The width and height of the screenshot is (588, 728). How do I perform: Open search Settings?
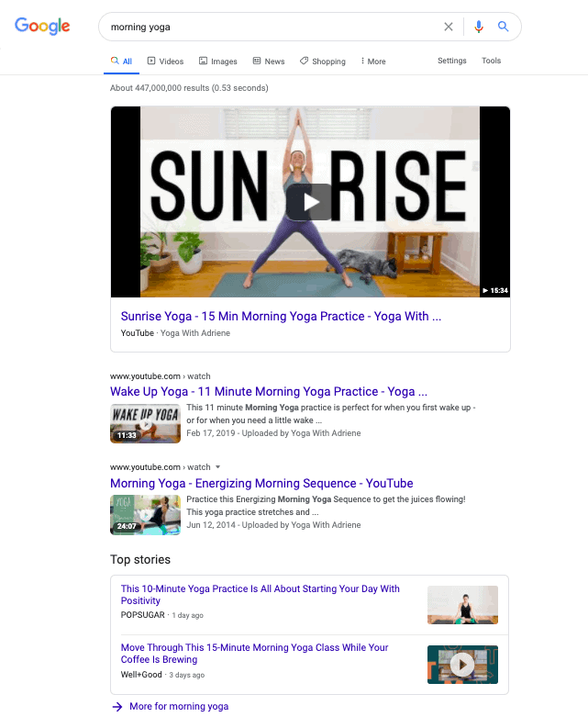click(452, 61)
